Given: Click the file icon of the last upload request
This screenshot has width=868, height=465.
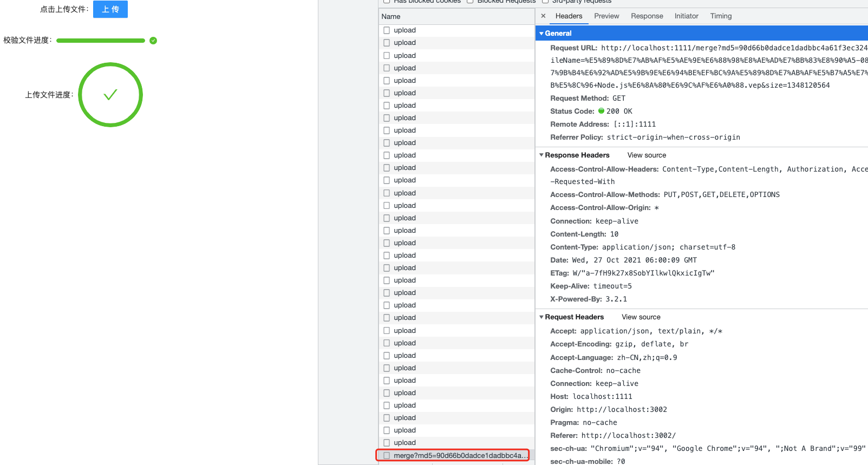Looking at the screenshot, I should [387, 443].
